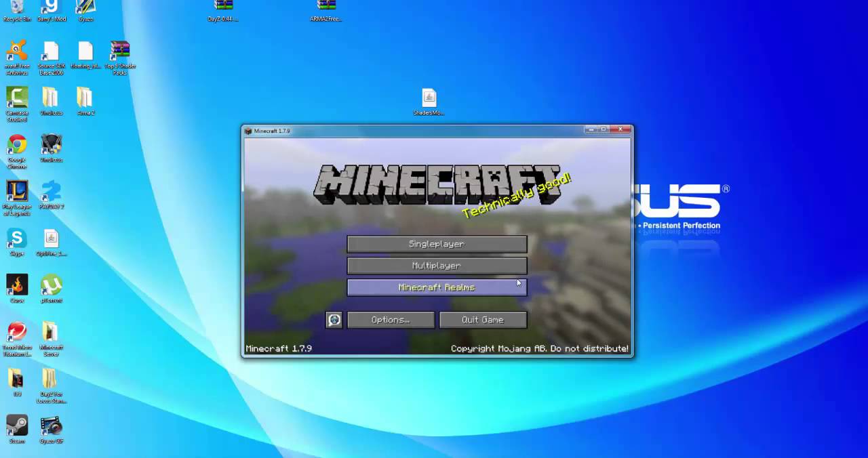Click the Minecraft window title bar icon
The image size is (868, 458).
pyautogui.click(x=248, y=131)
